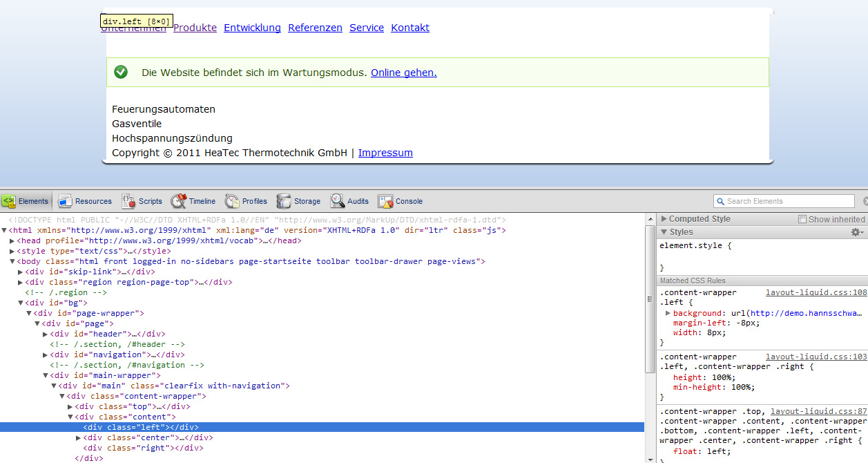868x463 pixels.
Task: Open the Entwicklung navigation link
Action: click(252, 28)
